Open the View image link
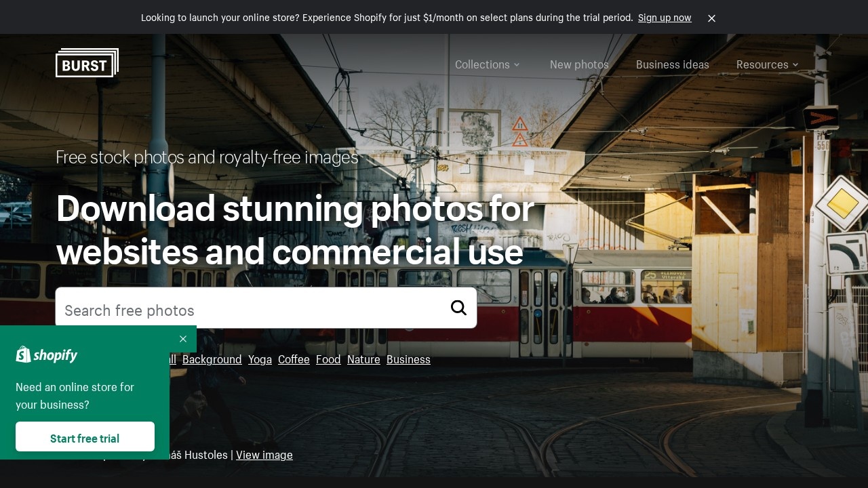The height and width of the screenshot is (488, 868). point(264,455)
